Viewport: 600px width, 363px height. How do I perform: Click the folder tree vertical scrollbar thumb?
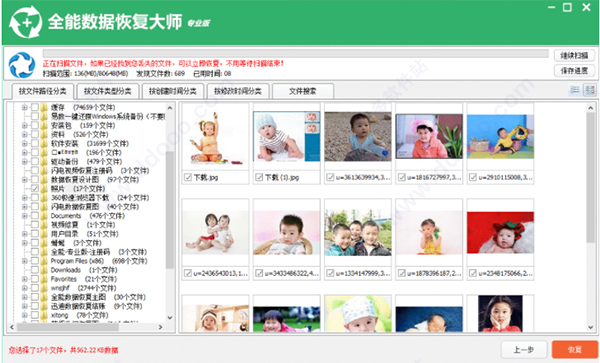(170, 210)
